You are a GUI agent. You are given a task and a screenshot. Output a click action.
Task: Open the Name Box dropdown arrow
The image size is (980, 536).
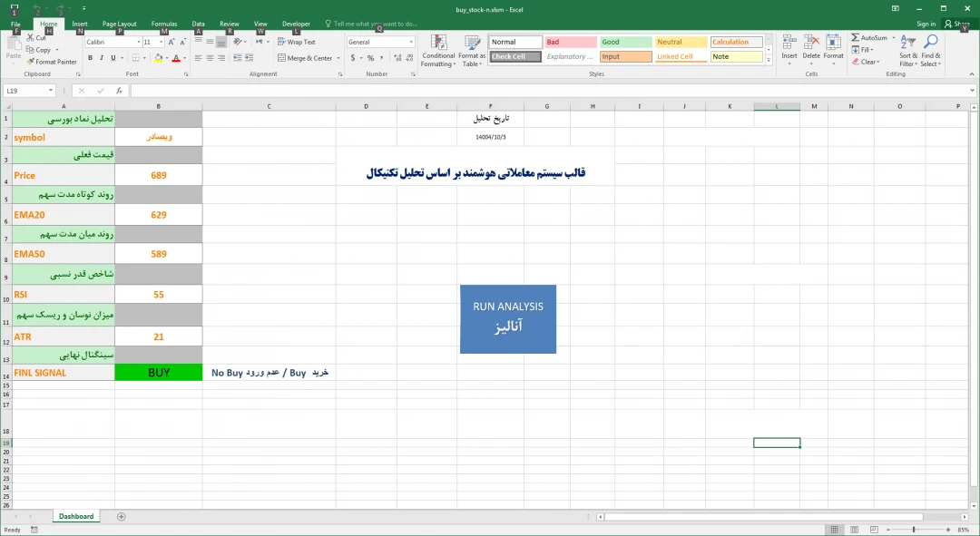click(51, 91)
